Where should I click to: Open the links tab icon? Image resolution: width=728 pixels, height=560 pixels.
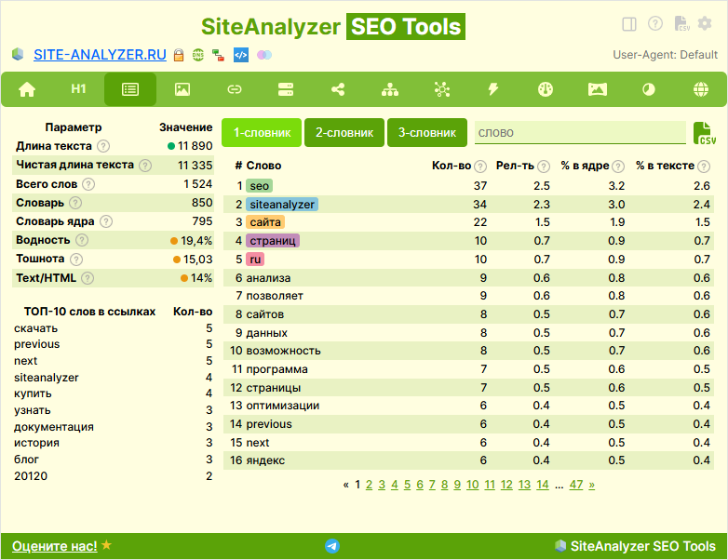pos(235,89)
